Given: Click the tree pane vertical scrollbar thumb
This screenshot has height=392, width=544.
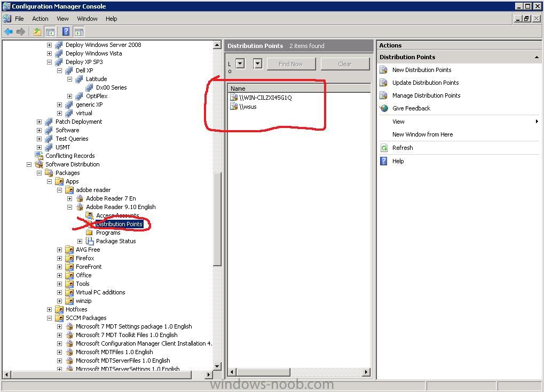Looking at the screenshot, I should (217, 219).
